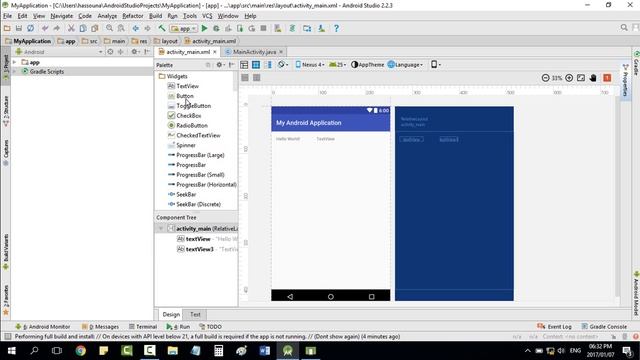Open the TODO tool window
Screen dimensions: 640x360
pyautogui.click(x=210, y=327)
